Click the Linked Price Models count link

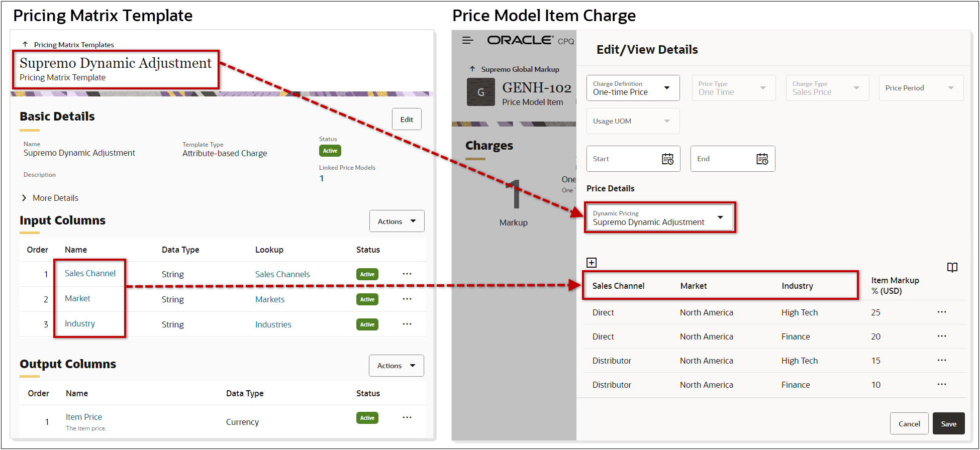(322, 178)
